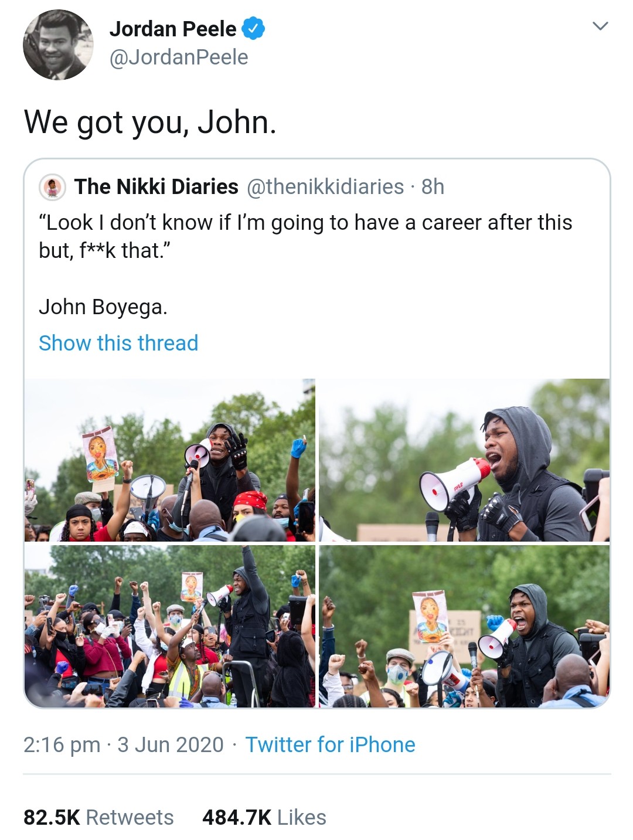Open the @JordanPeele handle
The image size is (633, 840).
179,57
